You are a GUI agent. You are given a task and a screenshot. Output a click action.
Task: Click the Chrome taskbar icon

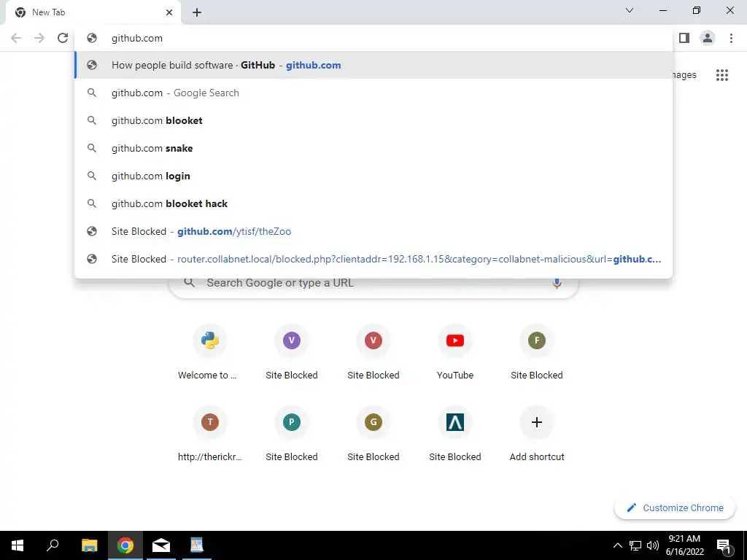(125, 545)
